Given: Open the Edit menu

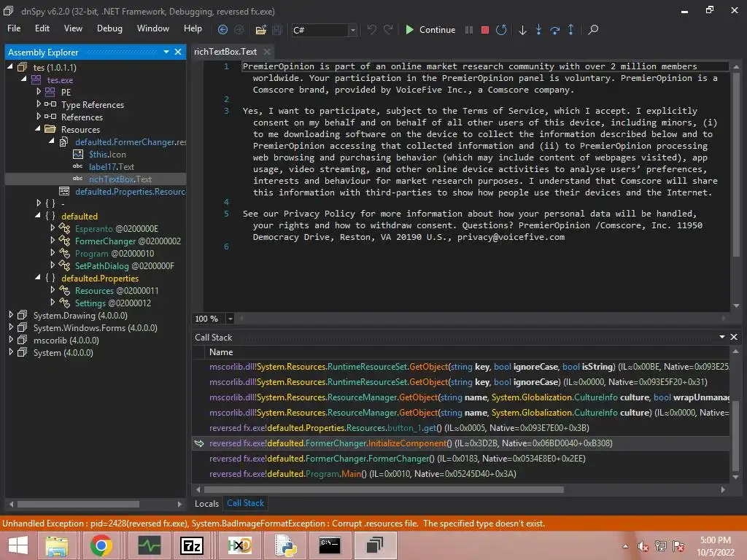Looking at the screenshot, I should coord(42,28).
